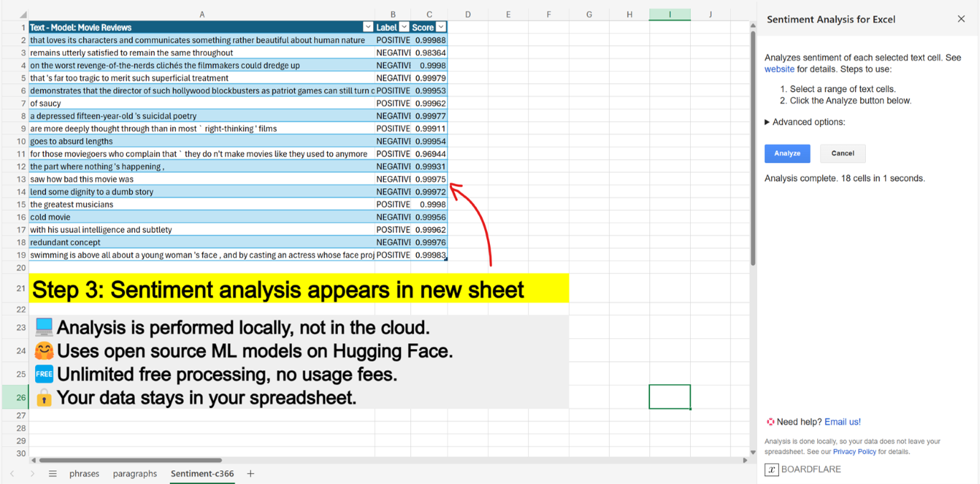Click the Cancel button

[842, 153]
